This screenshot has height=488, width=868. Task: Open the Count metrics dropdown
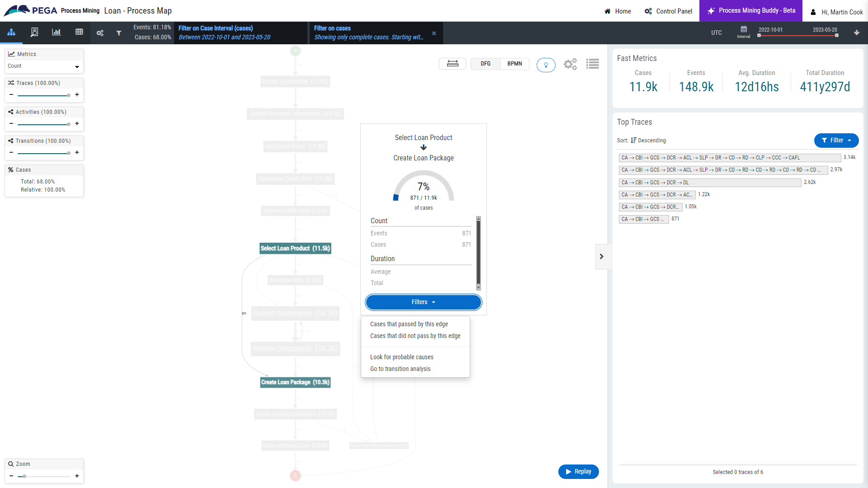44,66
